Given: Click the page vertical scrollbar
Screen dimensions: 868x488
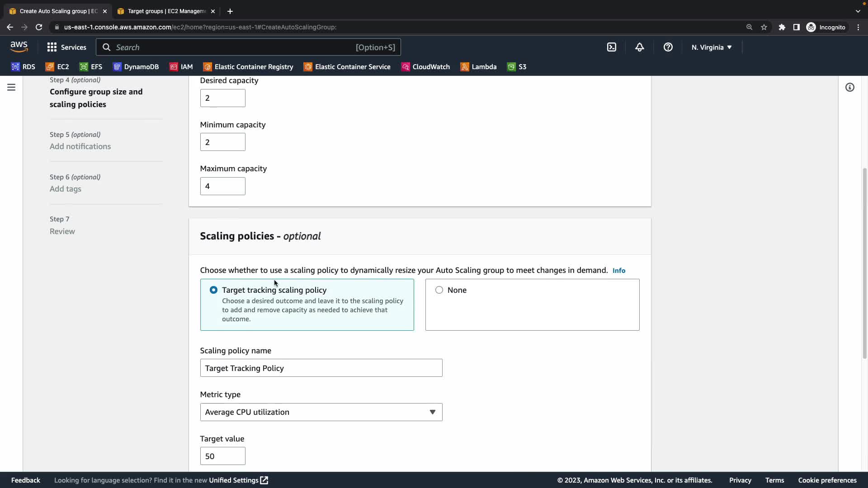Looking at the screenshot, I should [864, 262].
